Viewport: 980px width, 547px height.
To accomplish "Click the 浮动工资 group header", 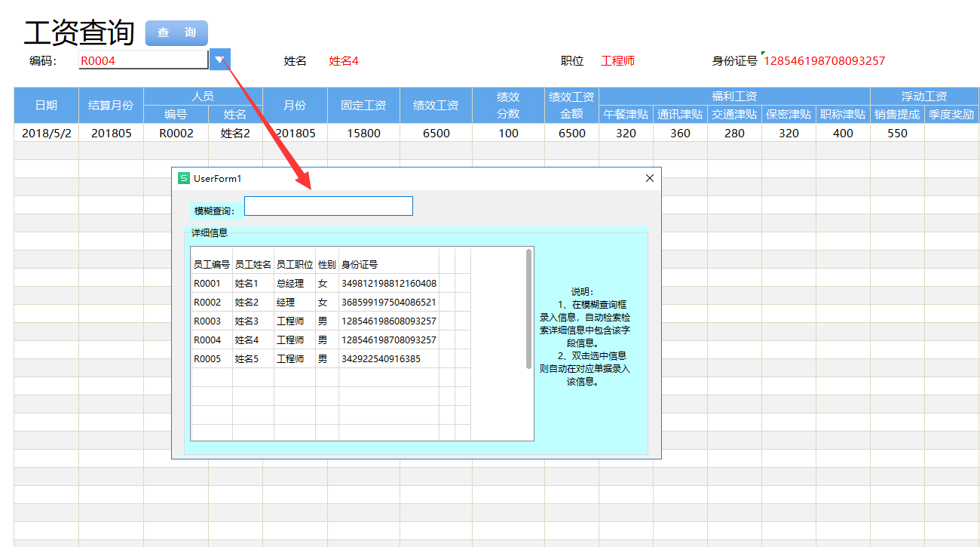I will click(925, 97).
